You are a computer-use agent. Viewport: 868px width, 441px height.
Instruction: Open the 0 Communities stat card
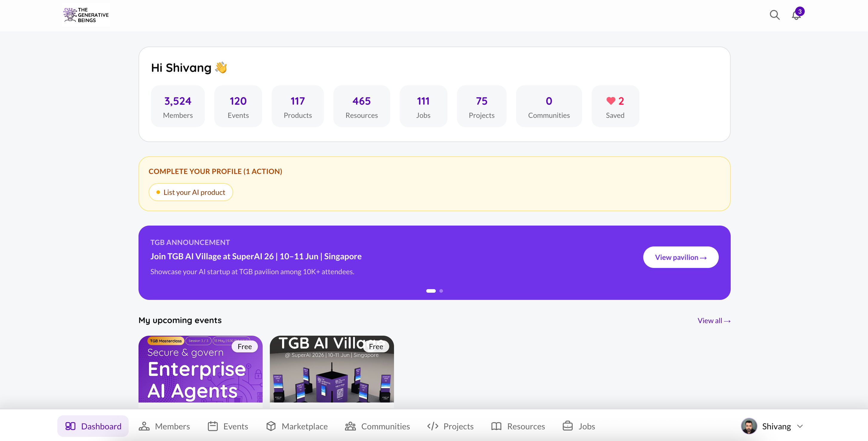(549, 106)
